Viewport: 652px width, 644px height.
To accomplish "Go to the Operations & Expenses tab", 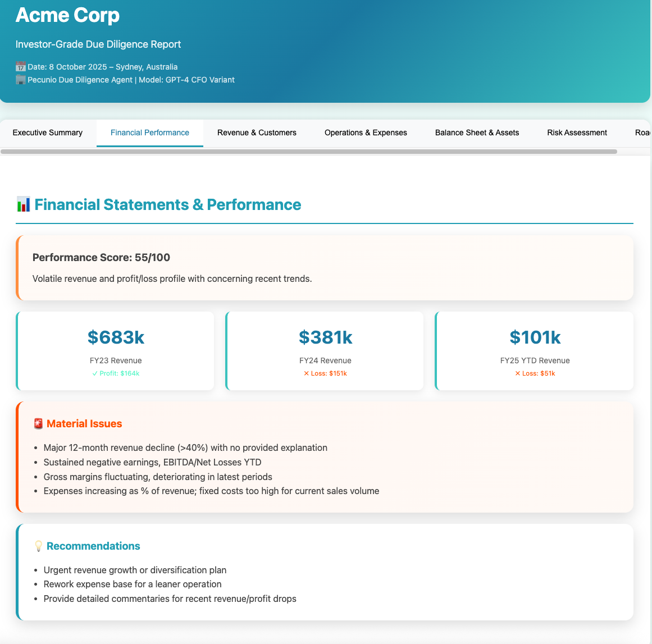I will click(x=366, y=133).
